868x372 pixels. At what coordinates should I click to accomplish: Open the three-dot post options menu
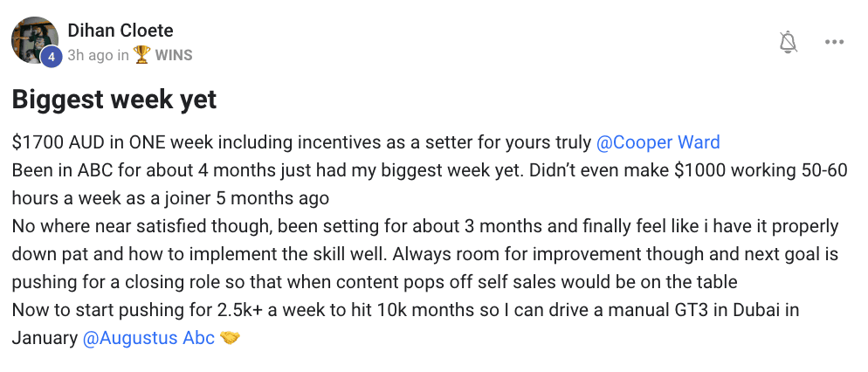(834, 42)
